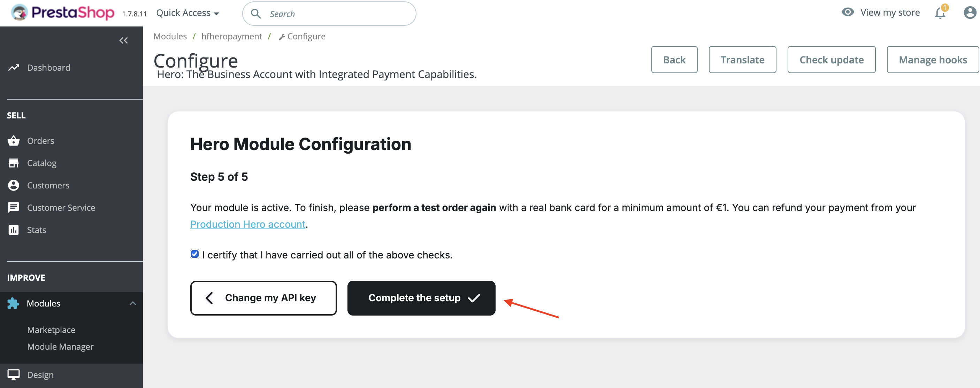Click the Dashboard trend icon
Viewport: 980px width, 388px height.
pos(14,68)
